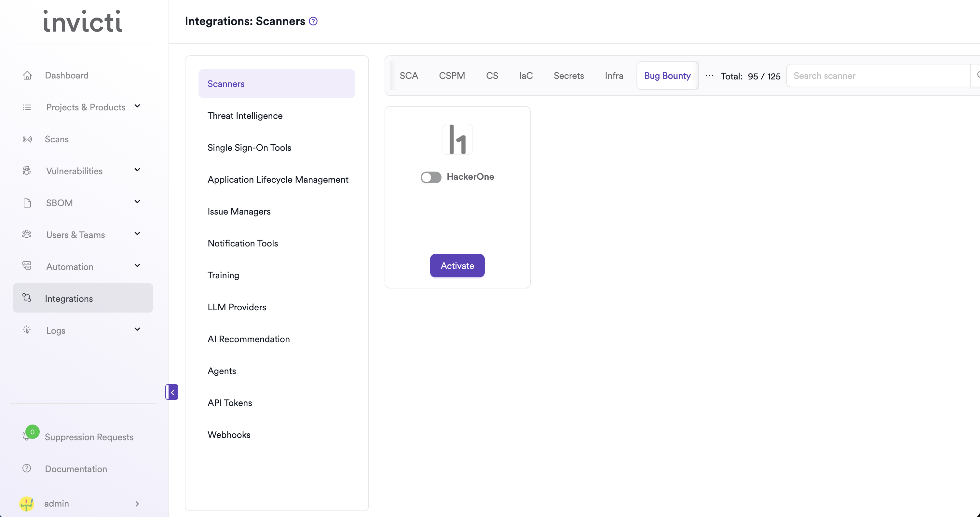
Task: Select the Secrets scanner category tab
Action: click(x=568, y=76)
